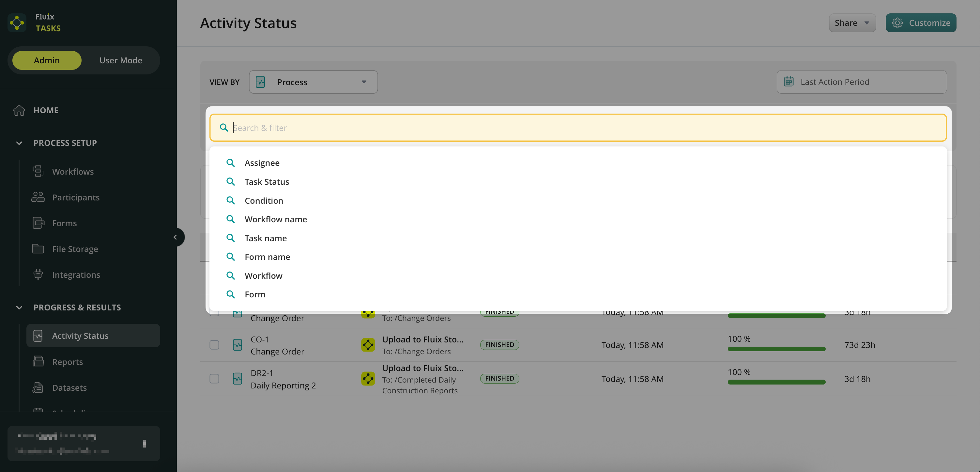
Task: Switch to User Mode
Action: click(121, 60)
